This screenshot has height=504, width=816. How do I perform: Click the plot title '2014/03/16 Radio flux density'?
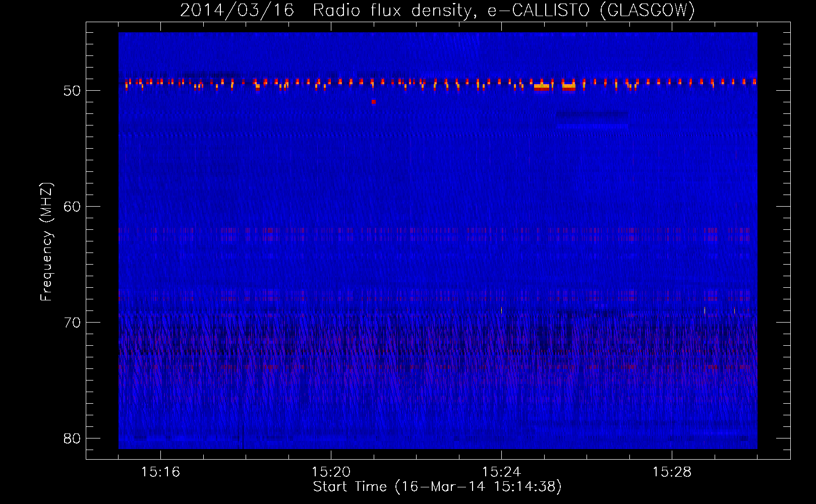pos(328,11)
